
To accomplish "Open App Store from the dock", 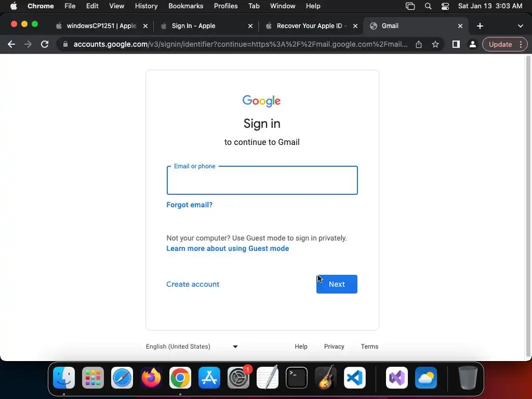I will coord(209,378).
